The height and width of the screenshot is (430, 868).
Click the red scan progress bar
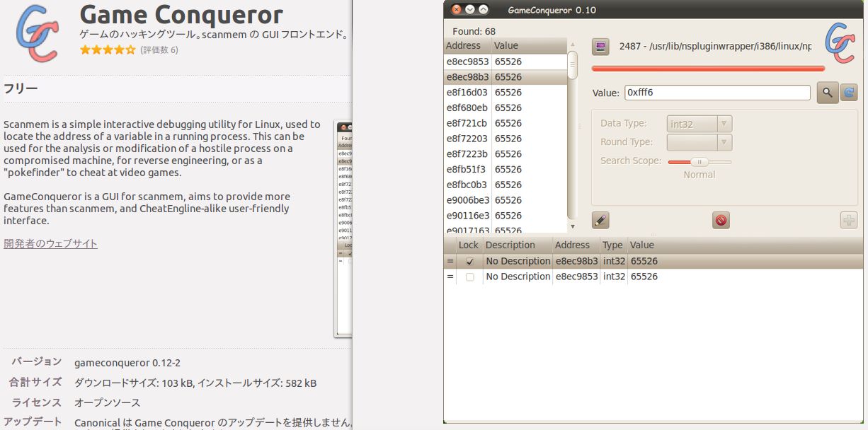708,69
